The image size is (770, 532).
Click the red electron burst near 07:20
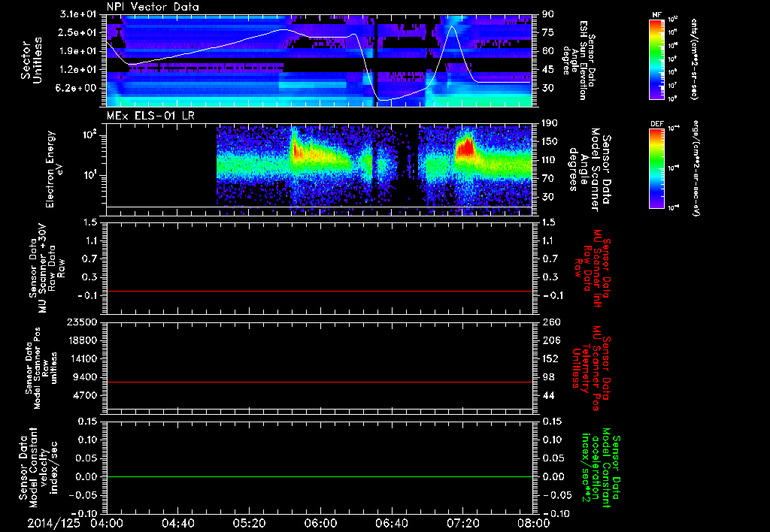(x=465, y=147)
